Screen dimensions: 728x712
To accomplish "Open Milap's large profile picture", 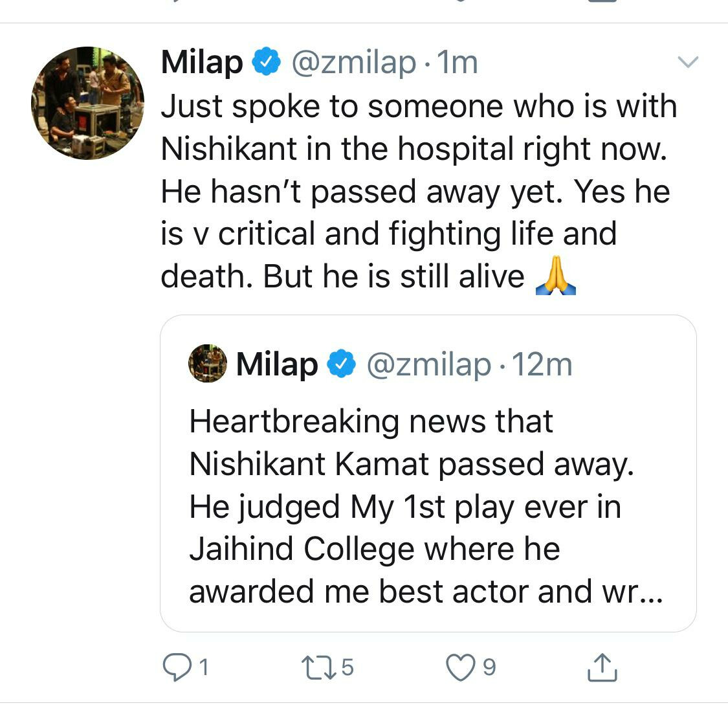I will click(x=87, y=103).
